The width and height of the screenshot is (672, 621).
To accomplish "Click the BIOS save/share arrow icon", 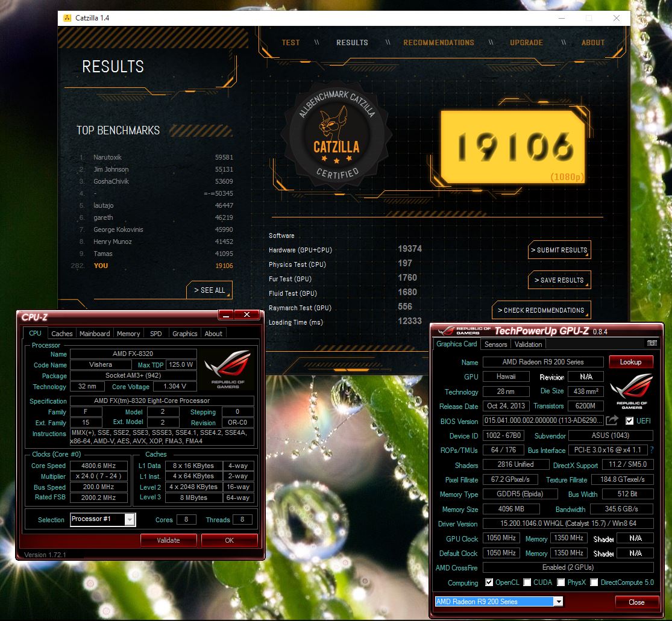I will tap(612, 420).
